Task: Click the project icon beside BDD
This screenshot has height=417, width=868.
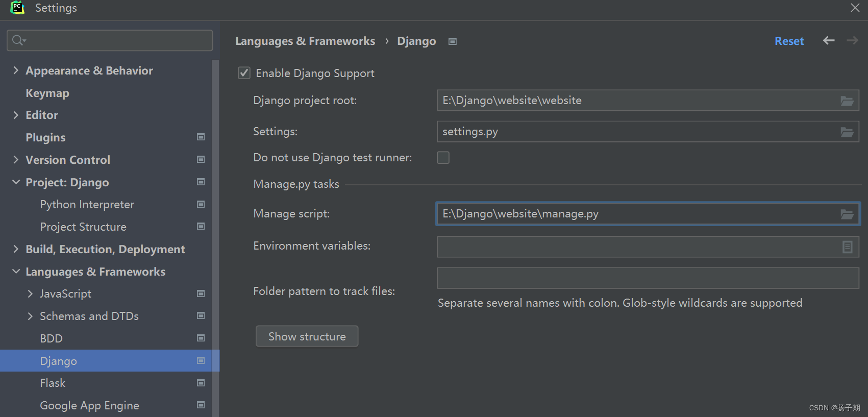Action: pyautogui.click(x=201, y=338)
